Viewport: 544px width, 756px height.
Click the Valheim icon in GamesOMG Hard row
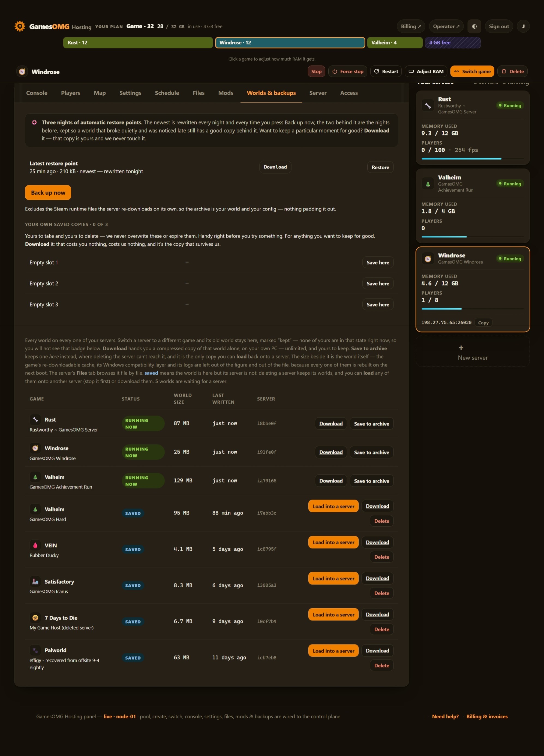[x=35, y=509]
